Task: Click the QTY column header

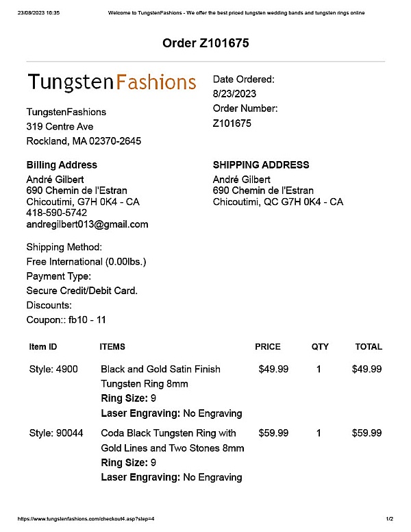Action: pos(320,347)
